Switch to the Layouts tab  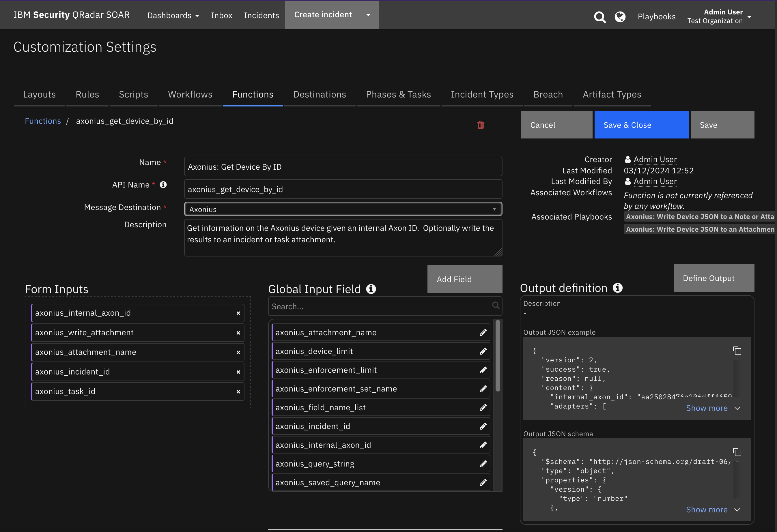point(40,95)
